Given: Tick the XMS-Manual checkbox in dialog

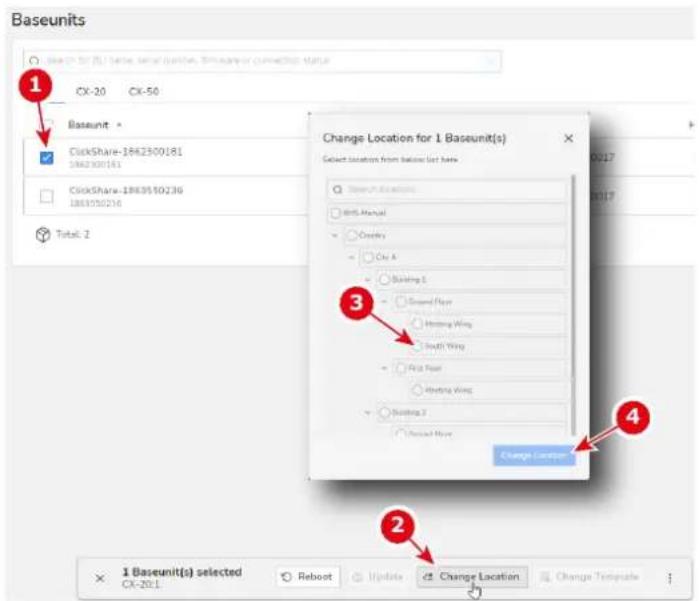Looking at the screenshot, I should tap(336, 213).
